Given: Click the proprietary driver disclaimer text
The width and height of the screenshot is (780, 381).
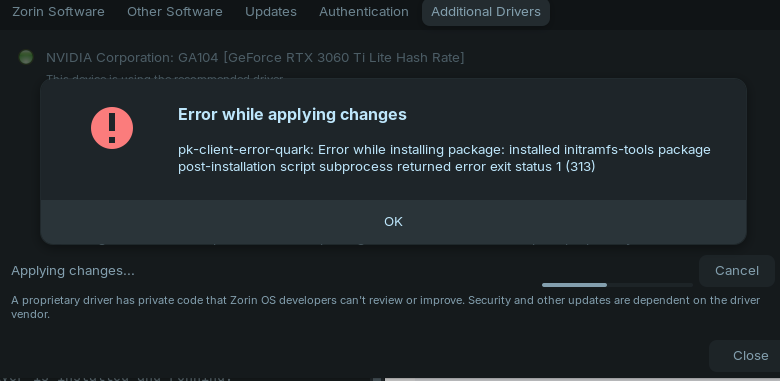Looking at the screenshot, I should click(386, 307).
